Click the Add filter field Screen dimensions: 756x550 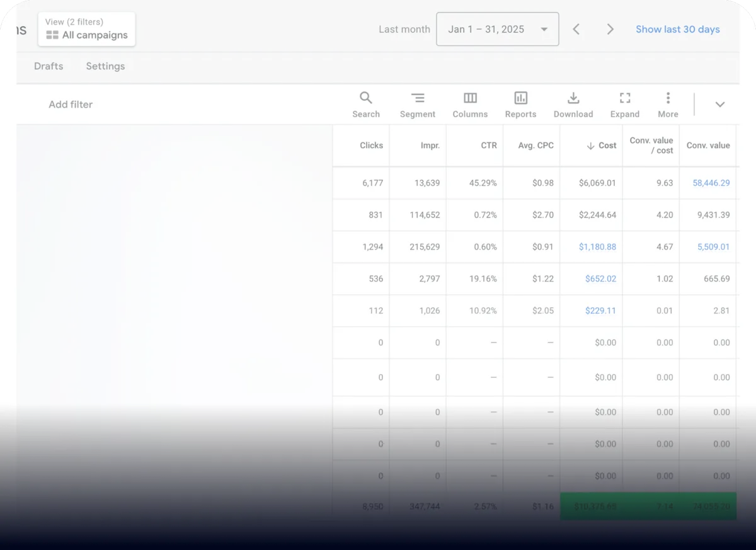(71, 105)
